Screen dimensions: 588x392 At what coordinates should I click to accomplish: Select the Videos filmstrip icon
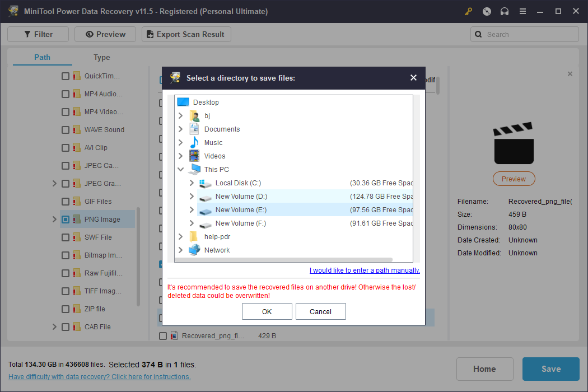pyautogui.click(x=194, y=156)
